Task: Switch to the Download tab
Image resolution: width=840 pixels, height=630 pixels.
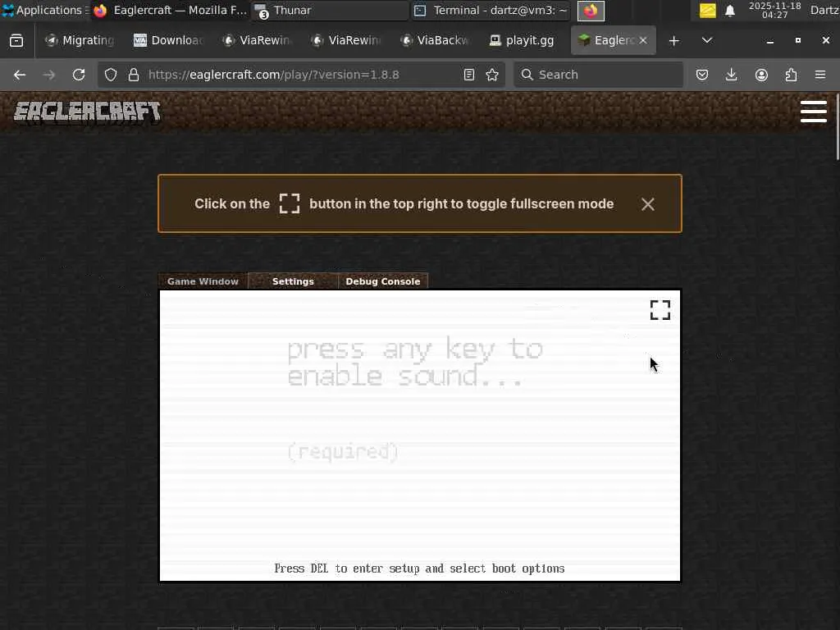Action: [169, 40]
